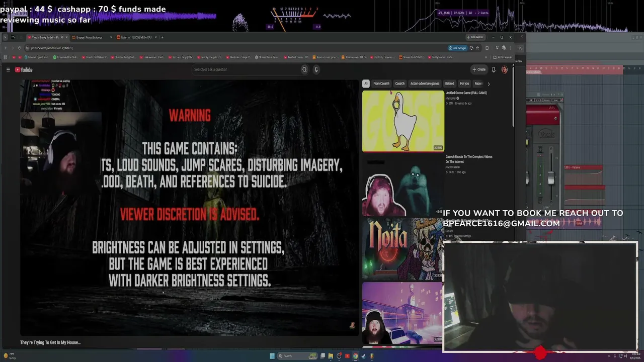Select the From CaseOh filter chip
Screen dimensions: 644x362
point(381,83)
